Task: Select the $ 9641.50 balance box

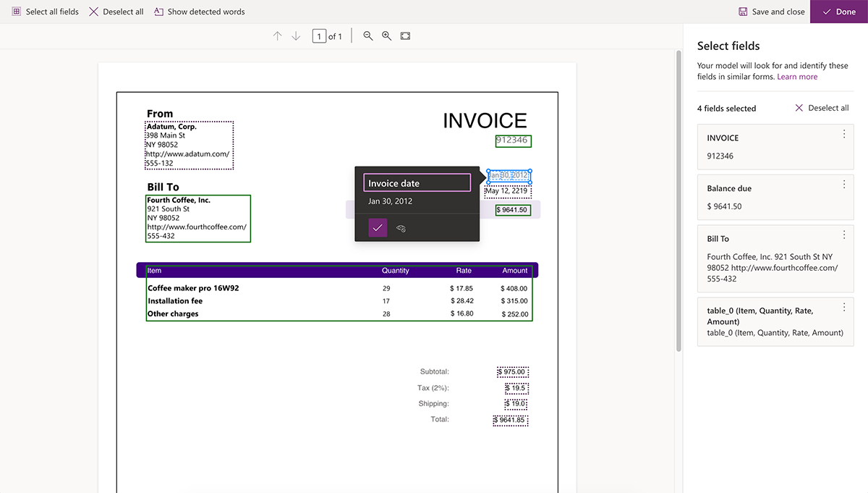Action: click(513, 211)
